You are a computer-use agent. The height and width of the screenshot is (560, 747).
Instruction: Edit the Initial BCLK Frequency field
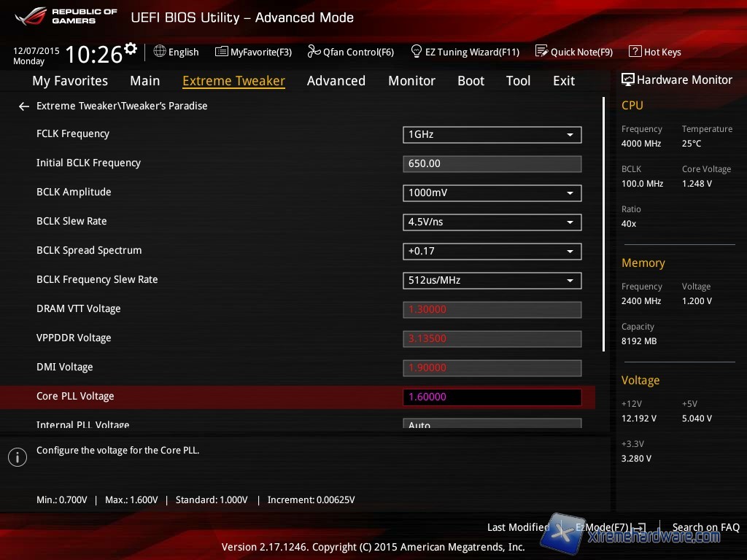click(492, 164)
